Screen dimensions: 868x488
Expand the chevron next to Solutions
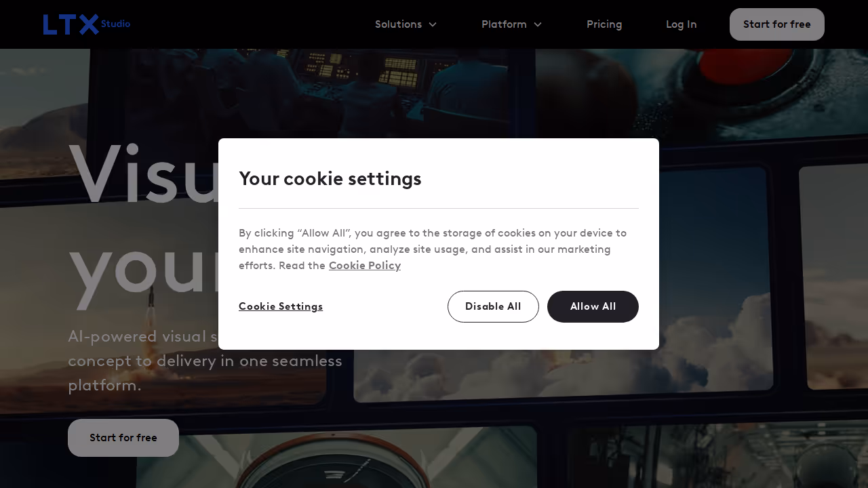coord(433,24)
